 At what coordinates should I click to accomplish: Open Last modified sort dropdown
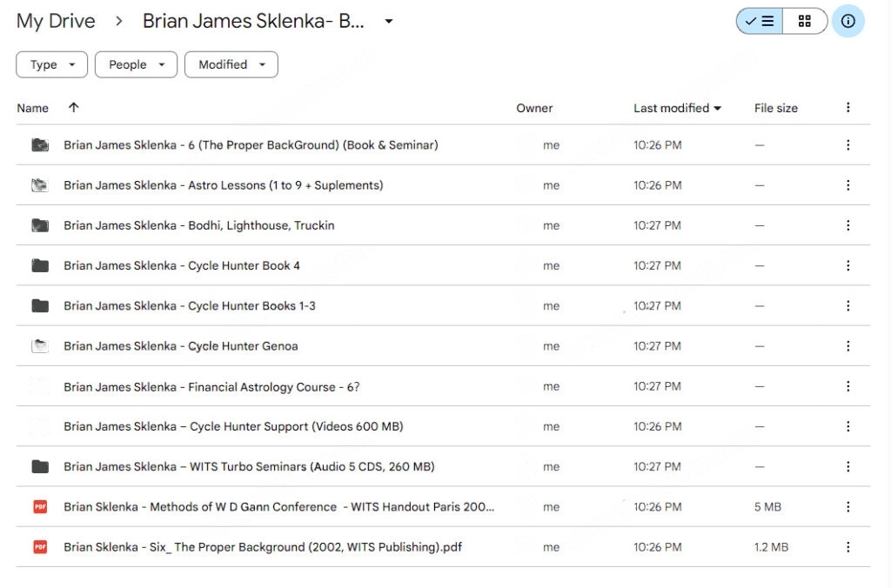point(677,108)
